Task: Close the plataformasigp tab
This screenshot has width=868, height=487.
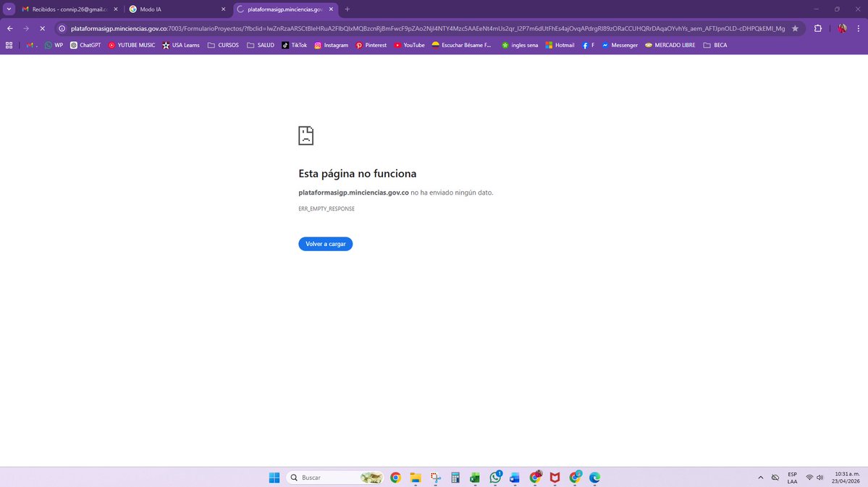Action: tap(331, 9)
